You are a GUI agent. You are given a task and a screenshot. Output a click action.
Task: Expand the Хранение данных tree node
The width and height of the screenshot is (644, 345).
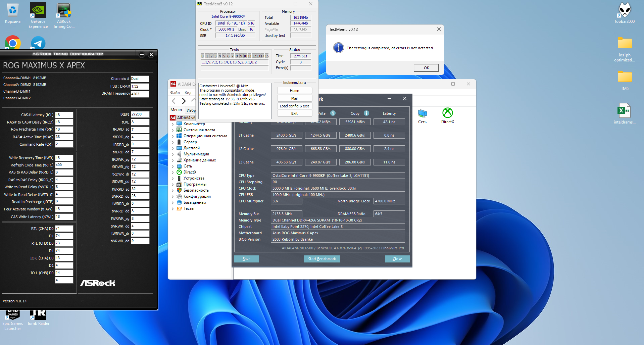click(173, 160)
